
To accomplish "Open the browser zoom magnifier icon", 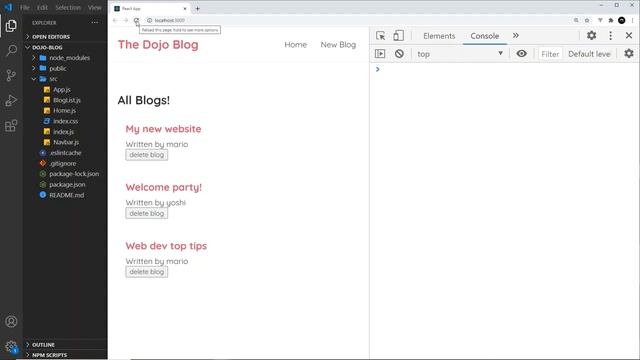I will (576, 20).
